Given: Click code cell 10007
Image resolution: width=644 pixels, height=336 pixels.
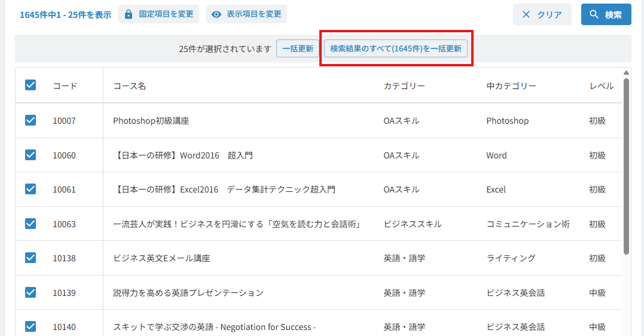Looking at the screenshot, I should (64, 121).
